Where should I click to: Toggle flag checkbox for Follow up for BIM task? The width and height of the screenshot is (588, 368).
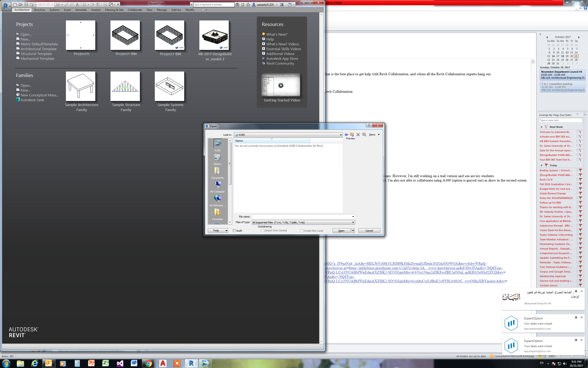[x=578, y=202]
